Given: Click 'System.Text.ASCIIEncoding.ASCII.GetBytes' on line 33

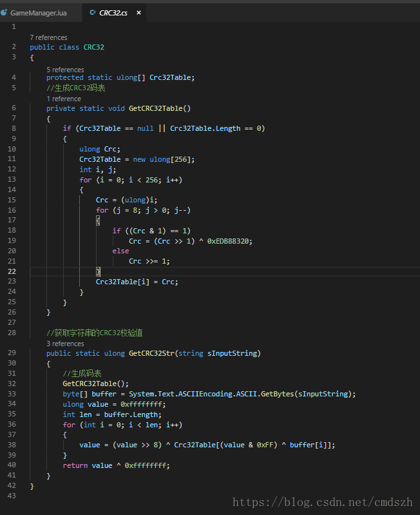Looking at the screenshot, I should tap(211, 394).
